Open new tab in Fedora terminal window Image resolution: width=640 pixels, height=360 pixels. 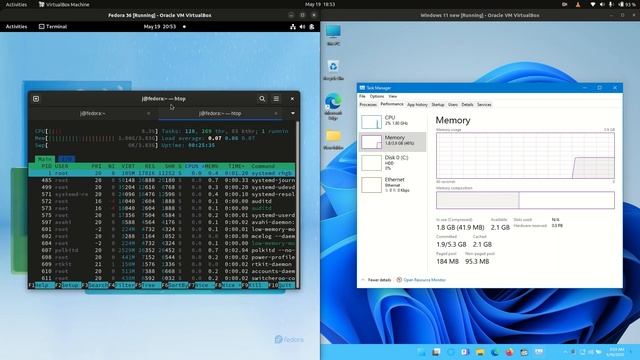click(36, 99)
